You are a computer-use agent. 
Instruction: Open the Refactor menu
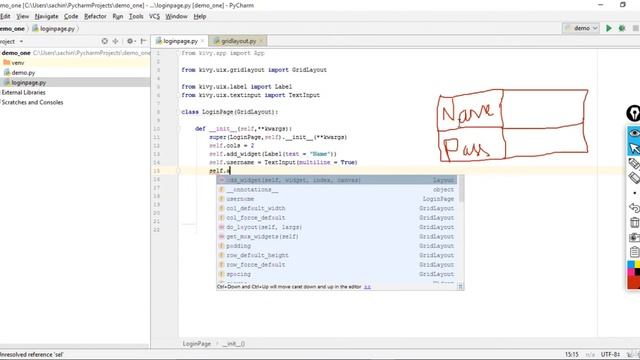(95, 16)
